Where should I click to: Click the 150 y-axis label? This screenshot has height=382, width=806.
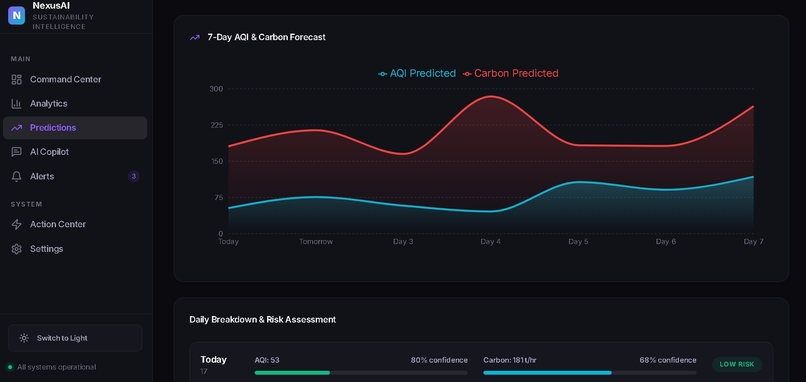point(216,161)
